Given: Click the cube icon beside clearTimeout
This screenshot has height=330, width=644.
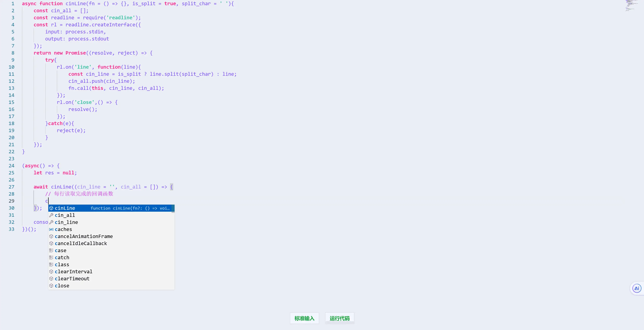Looking at the screenshot, I should pos(51,278).
